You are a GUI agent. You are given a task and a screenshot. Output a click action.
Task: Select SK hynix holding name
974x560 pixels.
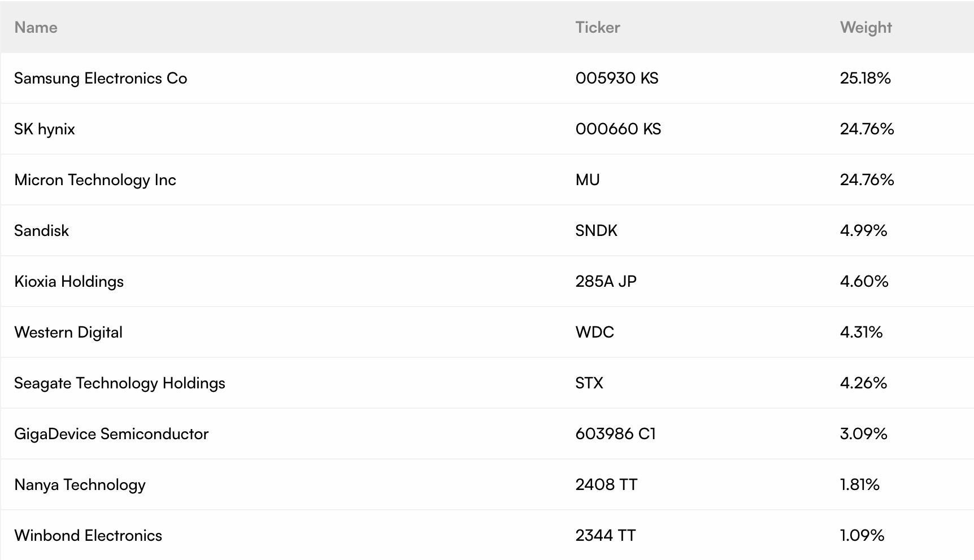tap(45, 129)
